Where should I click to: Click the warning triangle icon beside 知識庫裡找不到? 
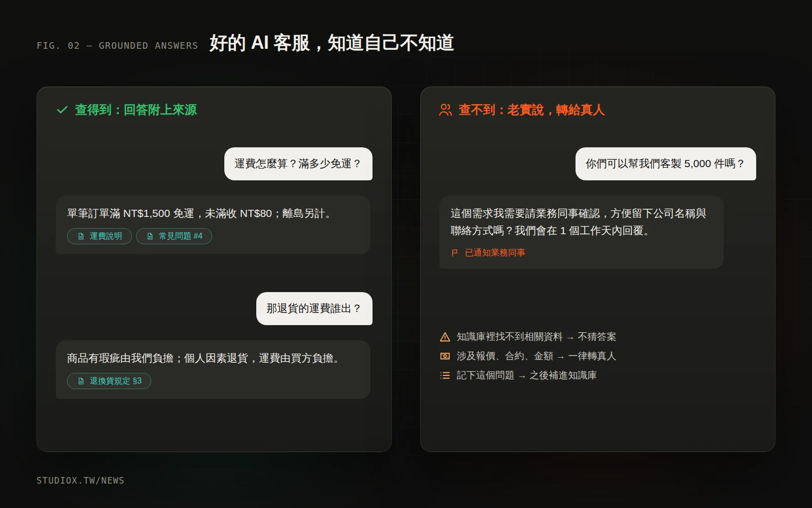click(x=445, y=337)
